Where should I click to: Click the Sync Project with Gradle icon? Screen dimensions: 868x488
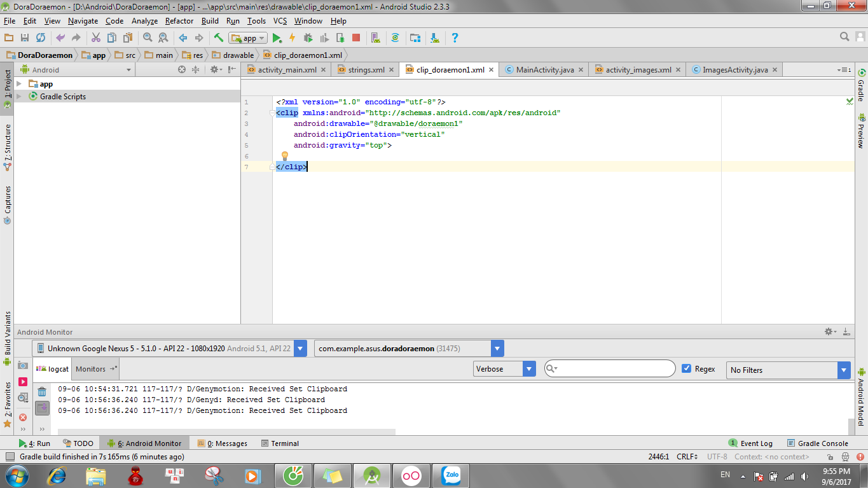tap(395, 38)
